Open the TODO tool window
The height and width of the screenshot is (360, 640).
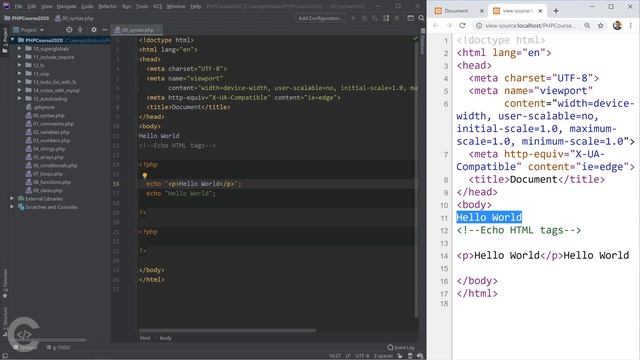point(58,347)
